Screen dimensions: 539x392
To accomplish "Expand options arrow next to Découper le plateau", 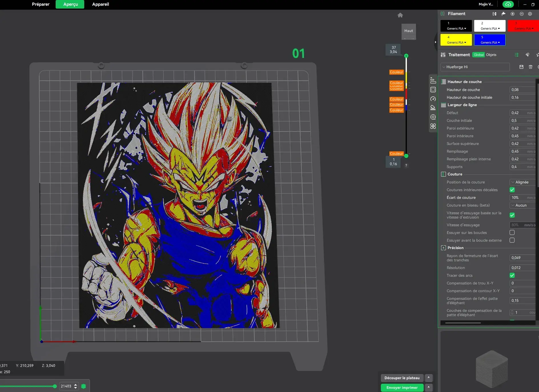I will [x=429, y=378].
